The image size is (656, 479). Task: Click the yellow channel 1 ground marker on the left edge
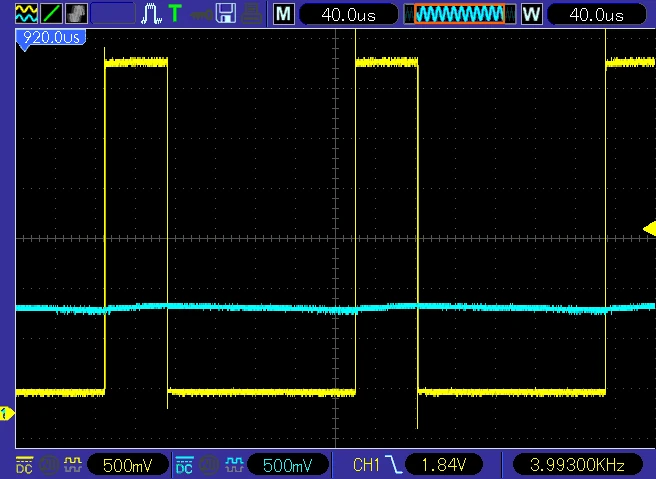pyautogui.click(x=7, y=414)
